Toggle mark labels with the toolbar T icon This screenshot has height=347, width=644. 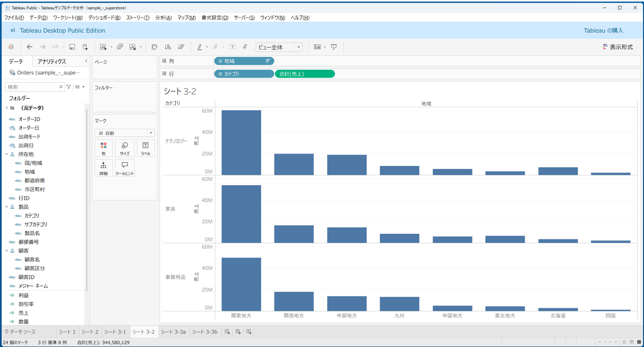point(233,47)
